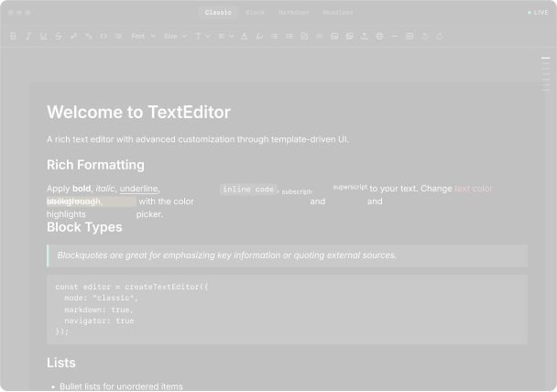
Task: Insert a checklist with the task list icon
Action: click(304, 37)
